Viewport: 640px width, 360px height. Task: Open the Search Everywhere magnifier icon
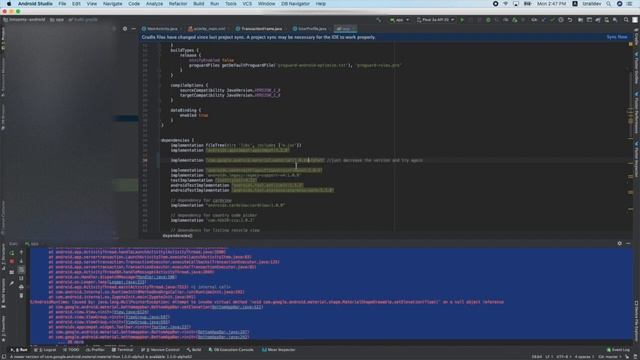point(626,20)
